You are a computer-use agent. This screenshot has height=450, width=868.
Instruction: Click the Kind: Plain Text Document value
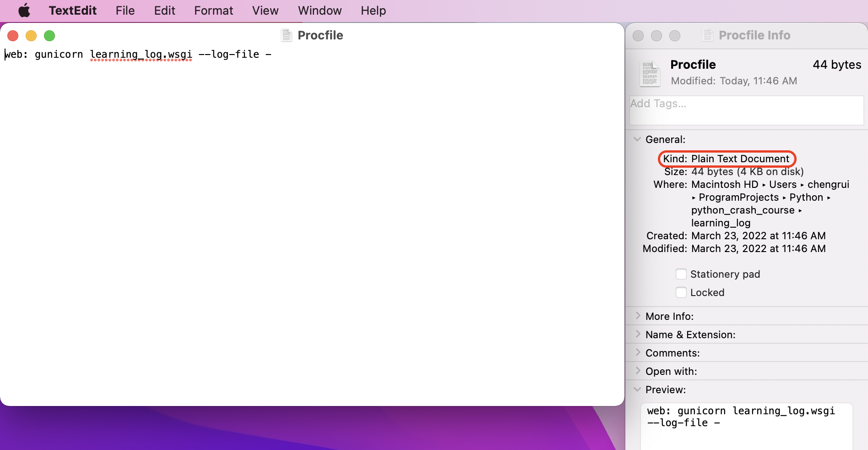coord(740,159)
